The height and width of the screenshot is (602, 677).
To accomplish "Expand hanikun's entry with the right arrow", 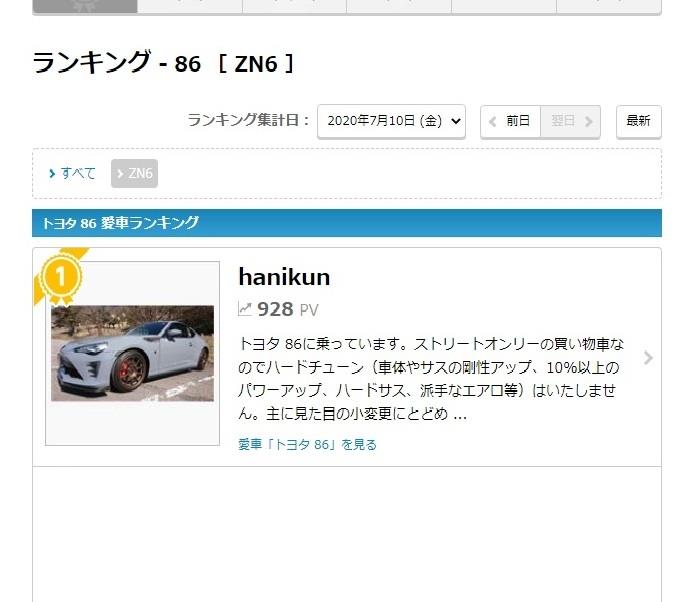I will (648, 358).
